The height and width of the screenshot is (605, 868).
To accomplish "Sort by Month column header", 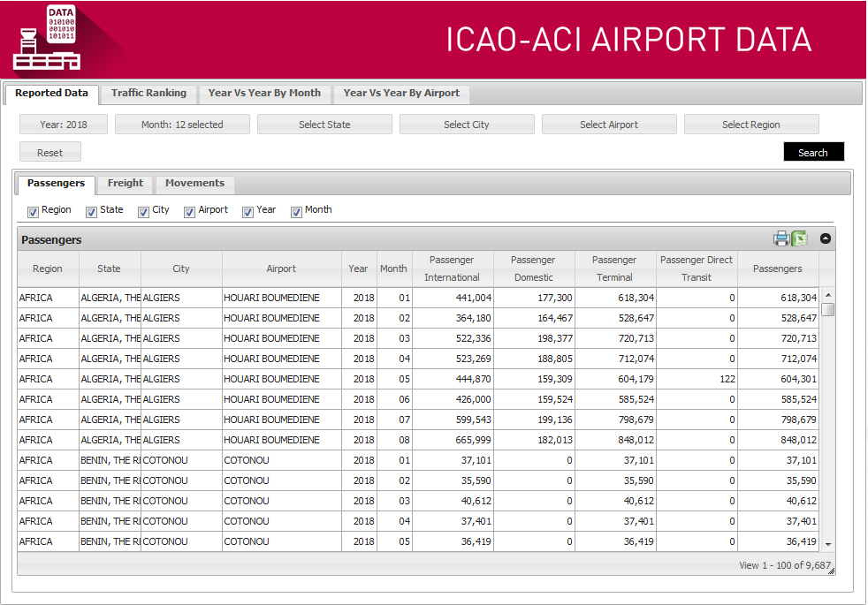I will [x=393, y=268].
